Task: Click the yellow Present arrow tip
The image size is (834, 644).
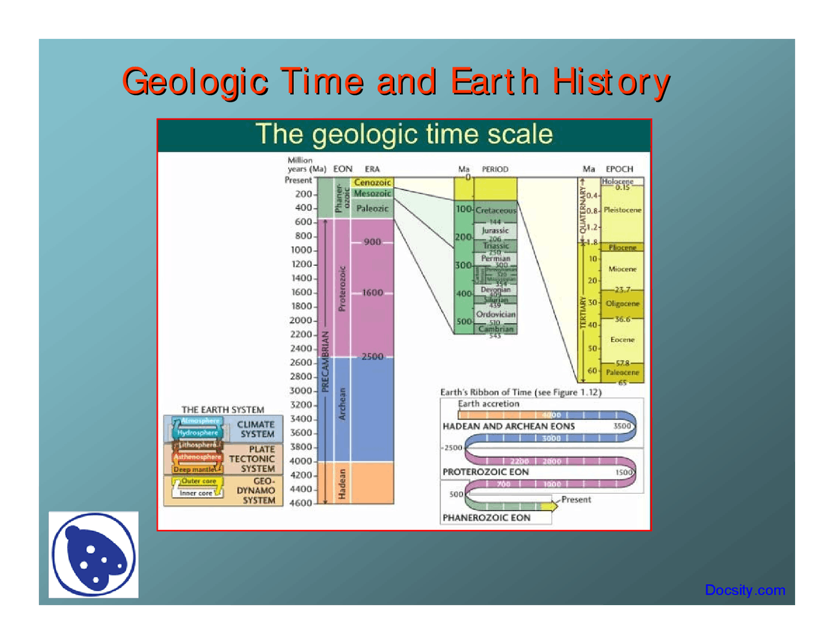Action: click(x=553, y=505)
